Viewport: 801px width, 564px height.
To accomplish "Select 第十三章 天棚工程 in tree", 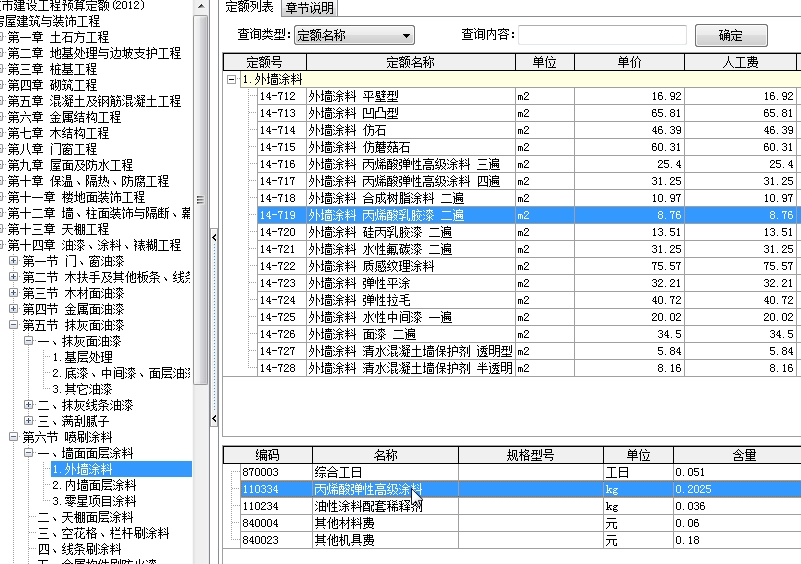I will (58, 229).
